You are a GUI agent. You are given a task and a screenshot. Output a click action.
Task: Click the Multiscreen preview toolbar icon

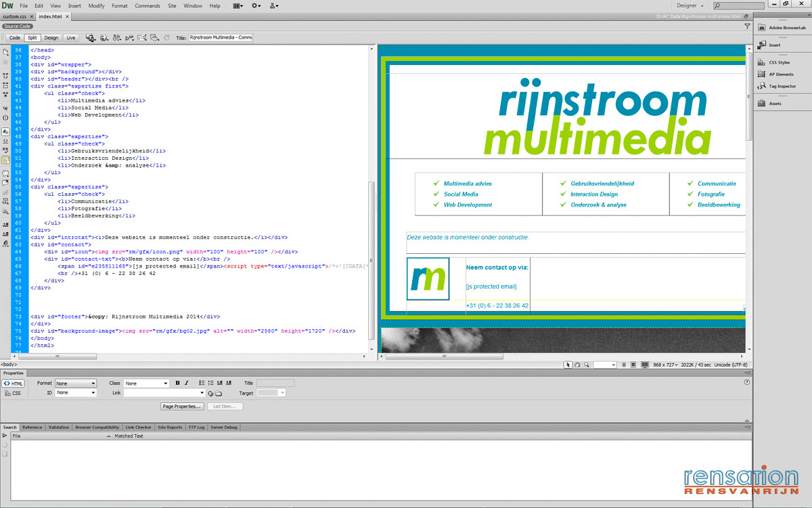pyautogui.click(x=91, y=37)
